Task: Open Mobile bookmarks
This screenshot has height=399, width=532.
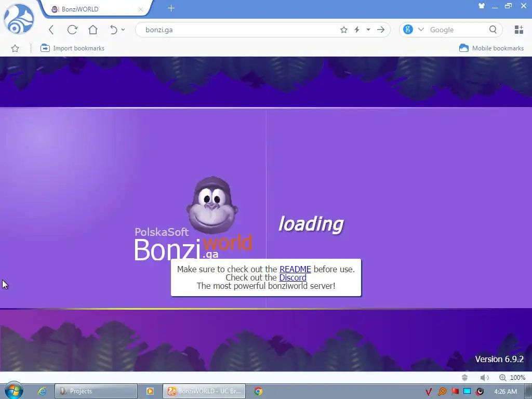Action: tap(491, 48)
